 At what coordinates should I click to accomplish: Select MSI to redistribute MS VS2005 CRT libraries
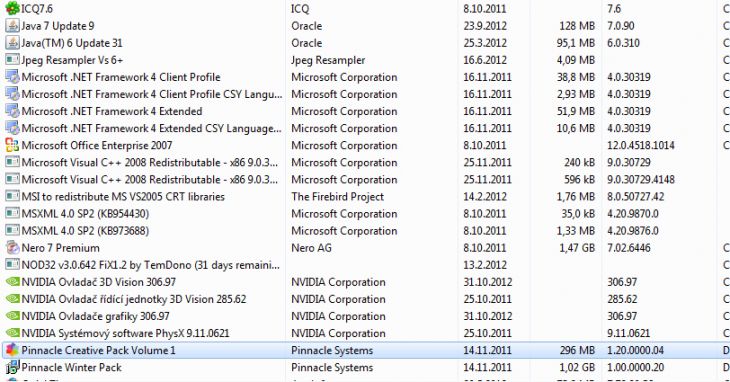[x=123, y=197]
